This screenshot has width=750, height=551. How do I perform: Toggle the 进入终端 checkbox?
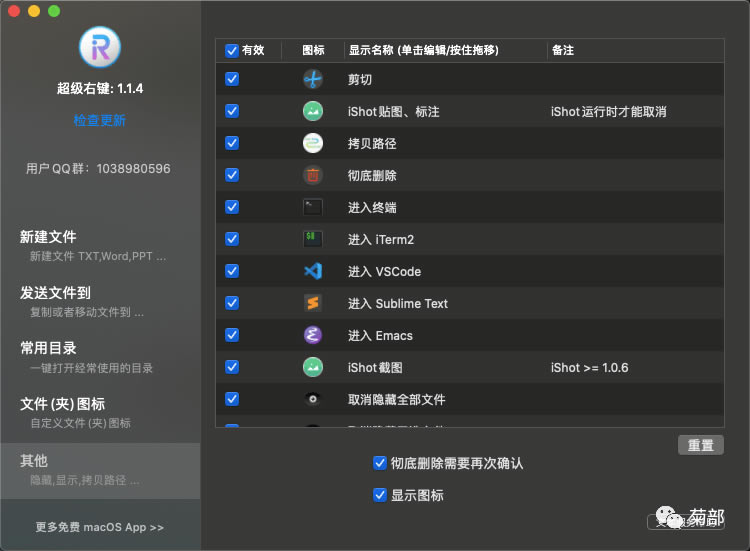click(x=232, y=208)
